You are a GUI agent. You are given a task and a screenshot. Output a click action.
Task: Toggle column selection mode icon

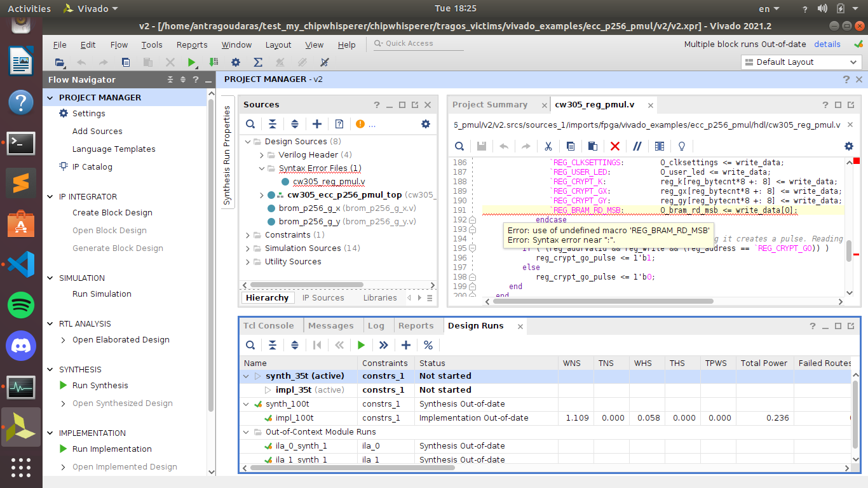pyautogui.click(x=660, y=146)
